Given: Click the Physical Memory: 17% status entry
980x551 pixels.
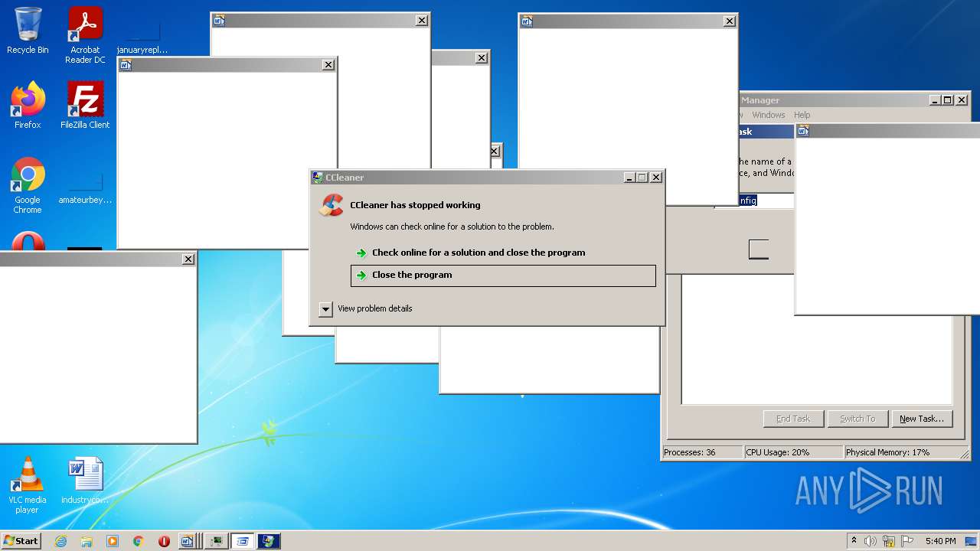Looking at the screenshot, I should point(906,452).
